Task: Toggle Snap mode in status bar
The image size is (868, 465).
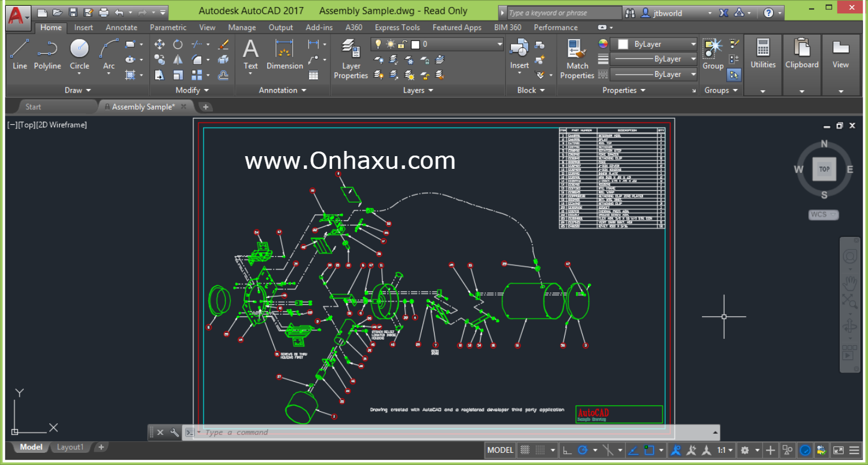Action: pos(540,450)
